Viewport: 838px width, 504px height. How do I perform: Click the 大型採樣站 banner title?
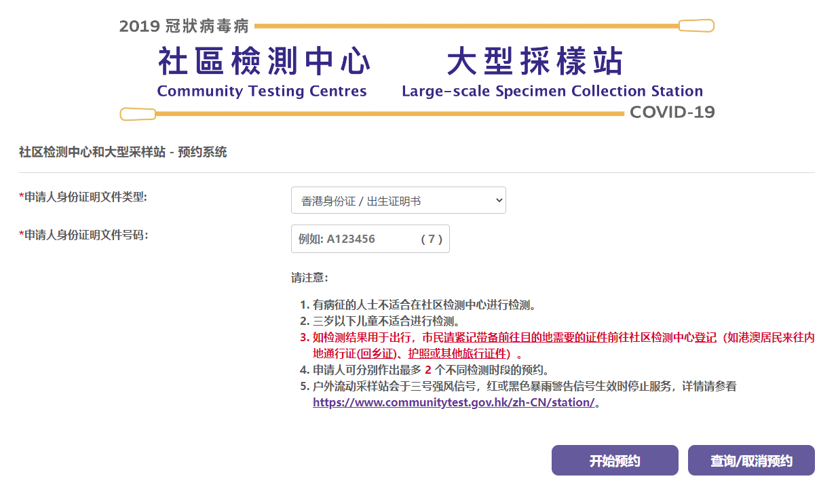click(x=535, y=62)
